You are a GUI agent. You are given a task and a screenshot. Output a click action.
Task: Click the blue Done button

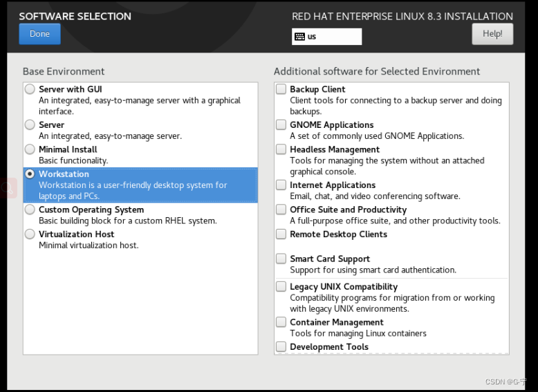pyautogui.click(x=40, y=34)
